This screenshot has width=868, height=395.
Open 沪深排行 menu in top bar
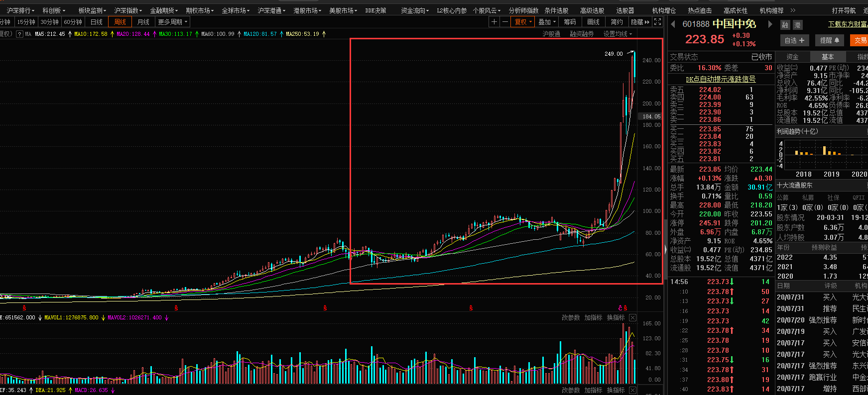click(20, 10)
